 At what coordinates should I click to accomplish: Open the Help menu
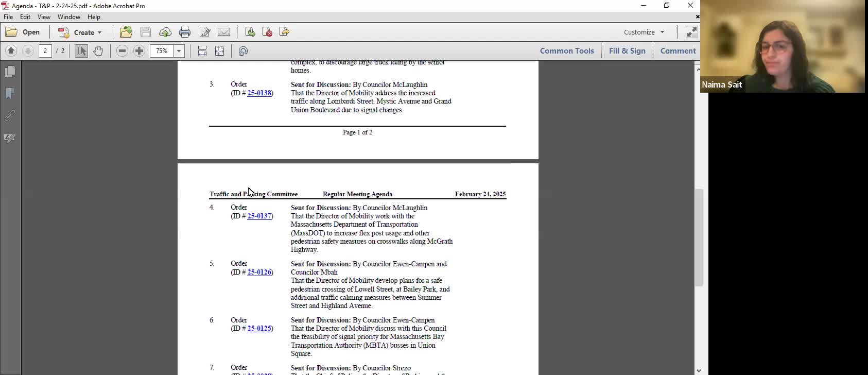click(94, 17)
